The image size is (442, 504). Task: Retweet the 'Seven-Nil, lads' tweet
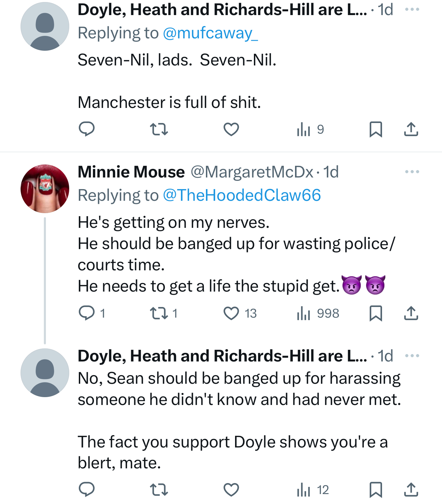[159, 130]
